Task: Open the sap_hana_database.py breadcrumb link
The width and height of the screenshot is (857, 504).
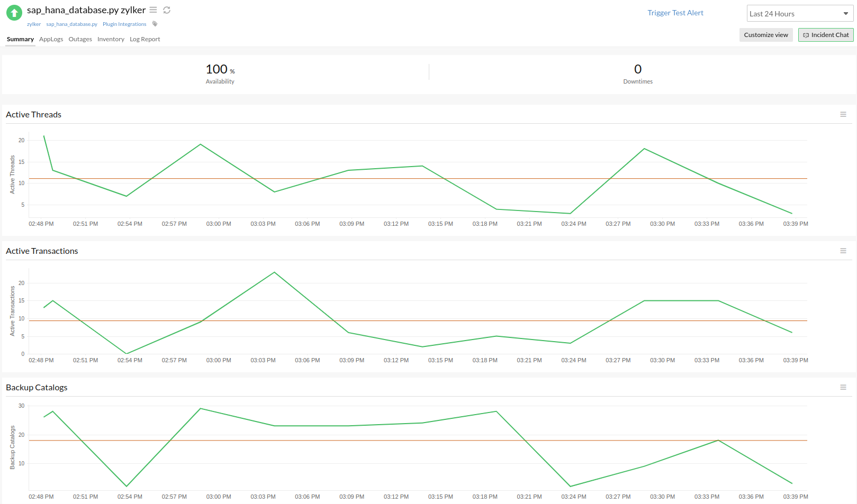Action: 72,24
